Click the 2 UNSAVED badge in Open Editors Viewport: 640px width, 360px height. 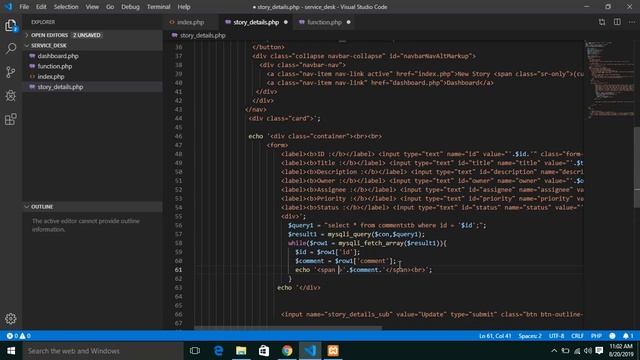click(87, 35)
